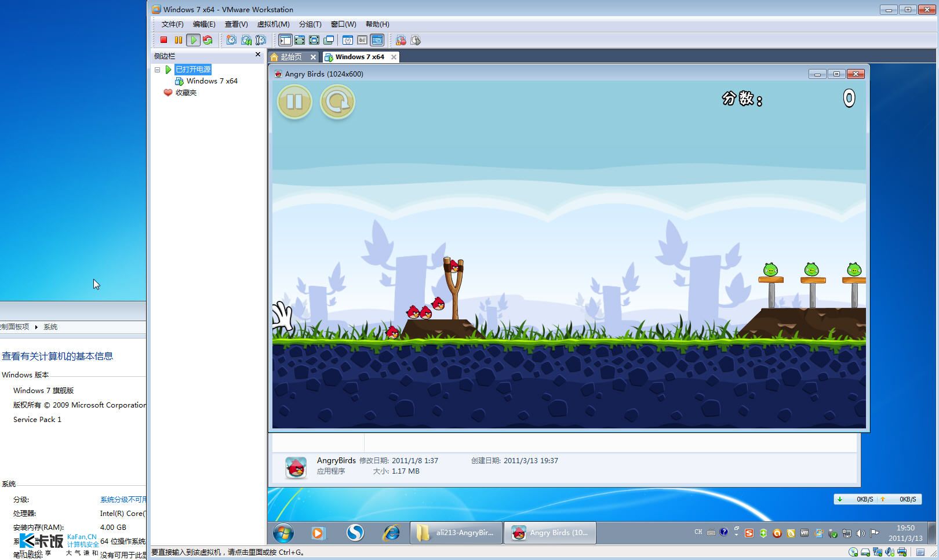
Task: Click the tray keyboard icon
Action: pyautogui.click(x=711, y=532)
